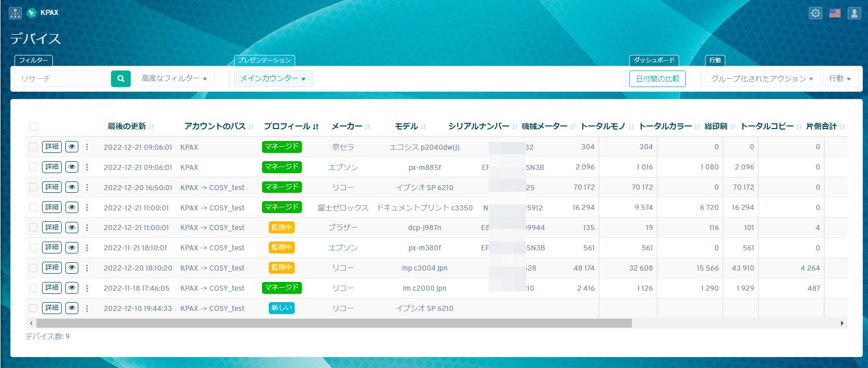Click the model name エコシス p2040dw(j)

click(x=424, y=147)
